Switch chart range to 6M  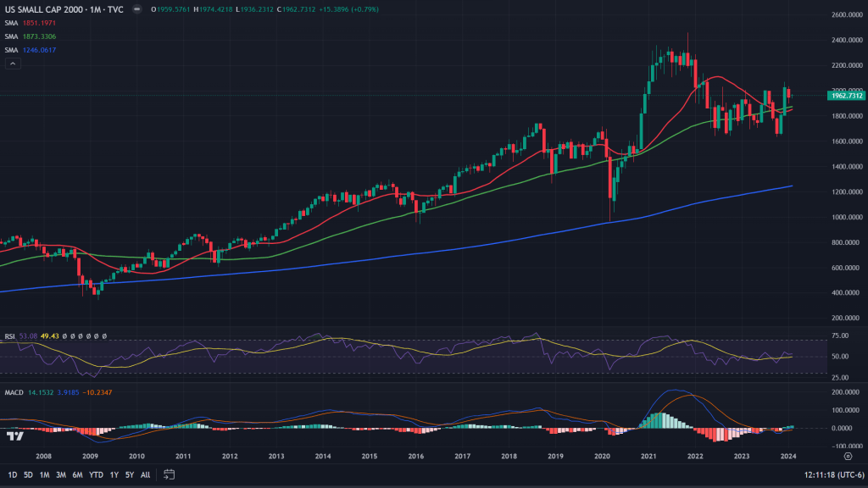coord(77,474)
